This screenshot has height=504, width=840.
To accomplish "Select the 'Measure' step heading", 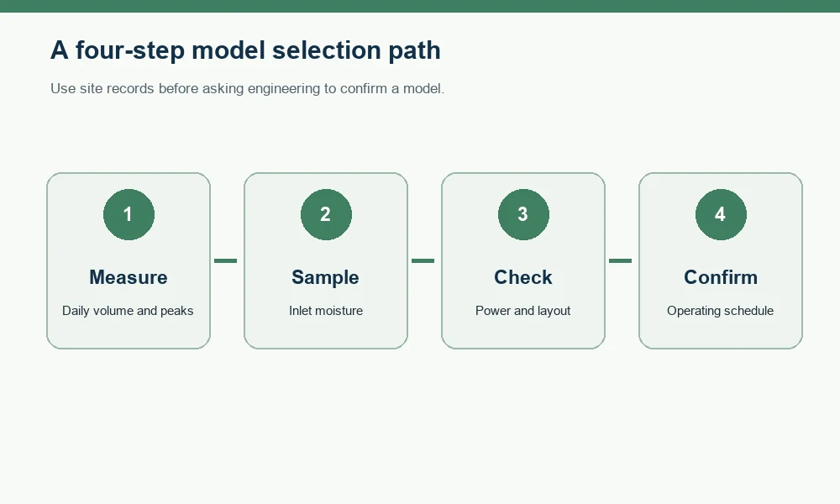I will (x=129, y=277).
